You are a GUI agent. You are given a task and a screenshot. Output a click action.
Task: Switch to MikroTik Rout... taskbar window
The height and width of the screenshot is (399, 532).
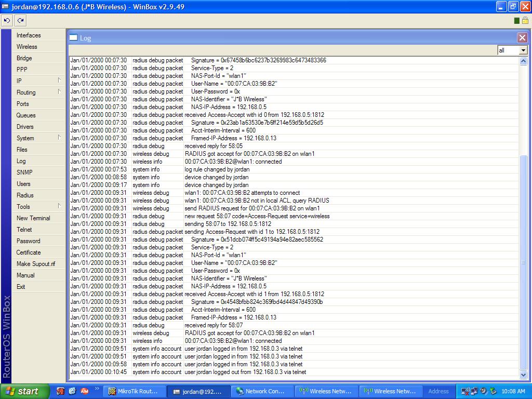click(134, 391)
